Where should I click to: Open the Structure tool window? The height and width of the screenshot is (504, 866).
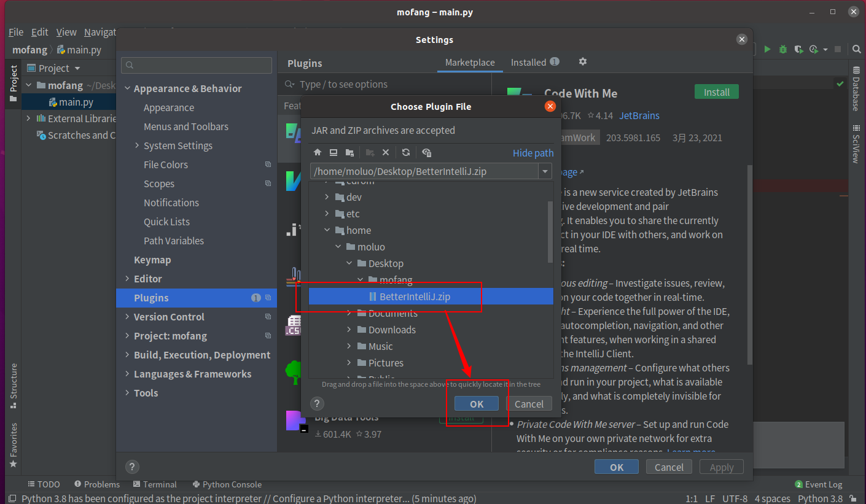click(13, 387)
